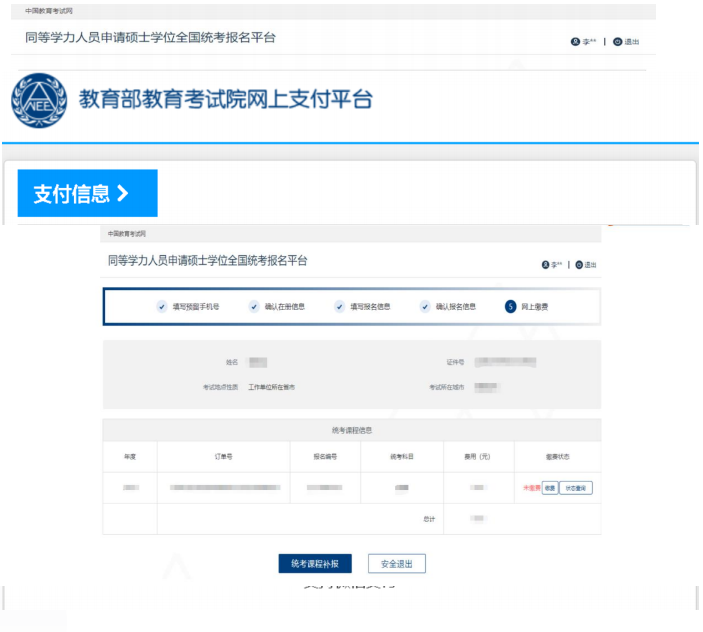The height and width of the screenshot is (632, 703).
Task: Open the 中国教育考试网 link in the inner page bar
Action: tap(127, 234)
